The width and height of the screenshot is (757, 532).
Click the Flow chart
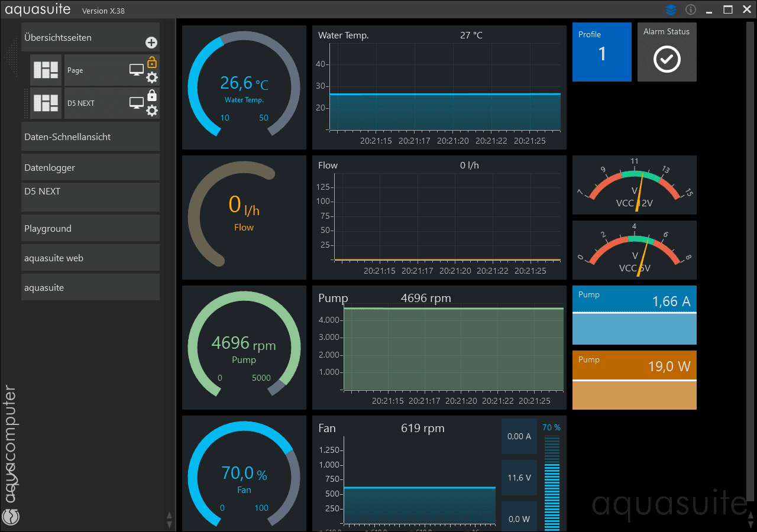coord(439,218)
